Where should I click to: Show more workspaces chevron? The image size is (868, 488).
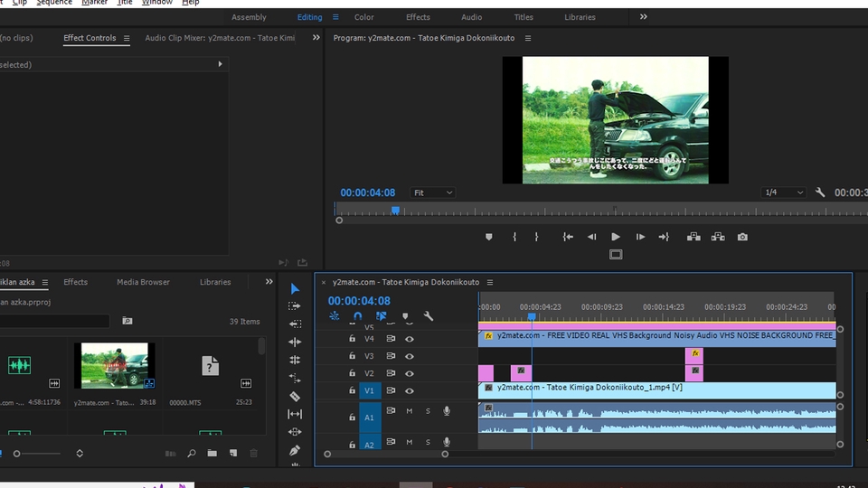(x=643, y=16)
